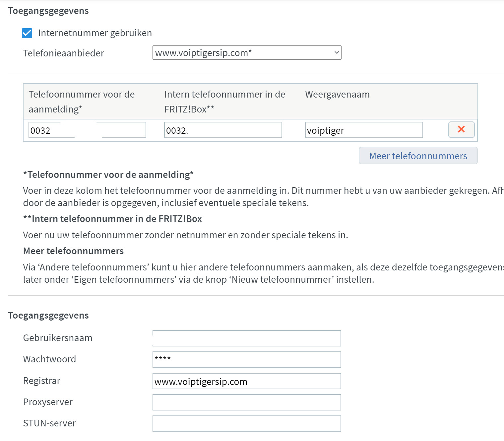The height and width of the screenshot is (441, 504).
Task: Click the Intern telefoonnummer input field
Action: (223, 130)
